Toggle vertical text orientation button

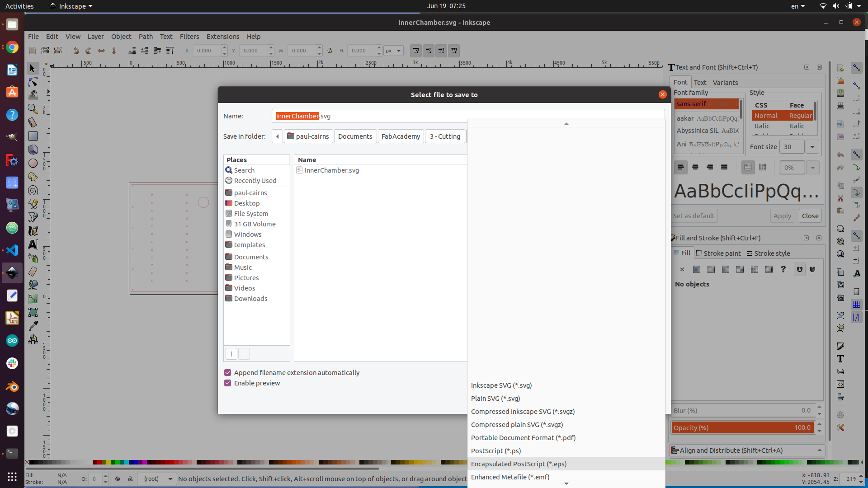(x=763, y=167)
